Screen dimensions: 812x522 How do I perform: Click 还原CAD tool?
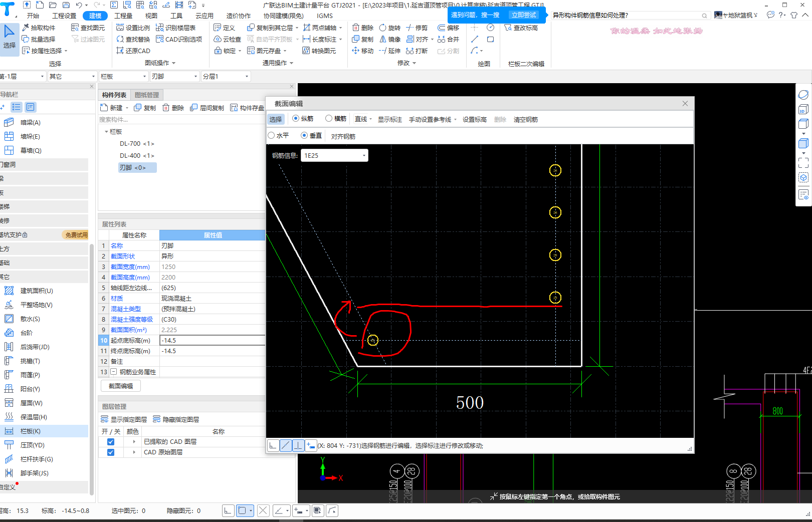[x=133, y=51]
